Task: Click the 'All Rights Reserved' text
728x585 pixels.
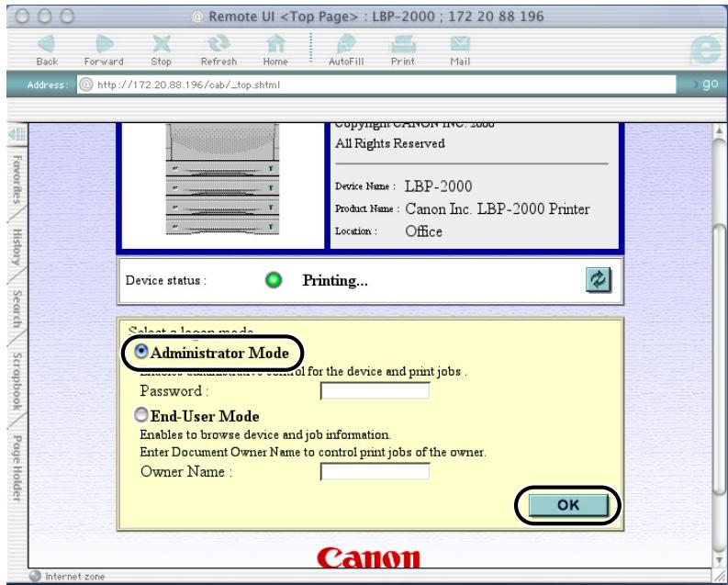Action: pos(390,143)
